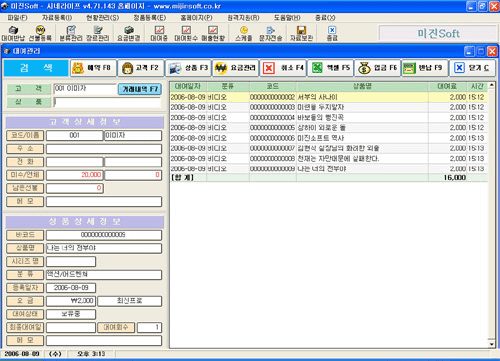Select the row with code 000000000007

pos(329,148)
